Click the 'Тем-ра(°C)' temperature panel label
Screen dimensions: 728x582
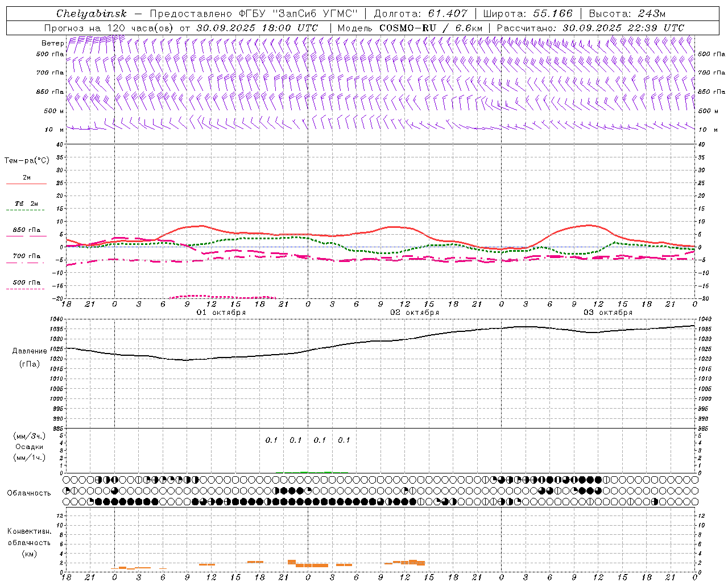(27, 161)
